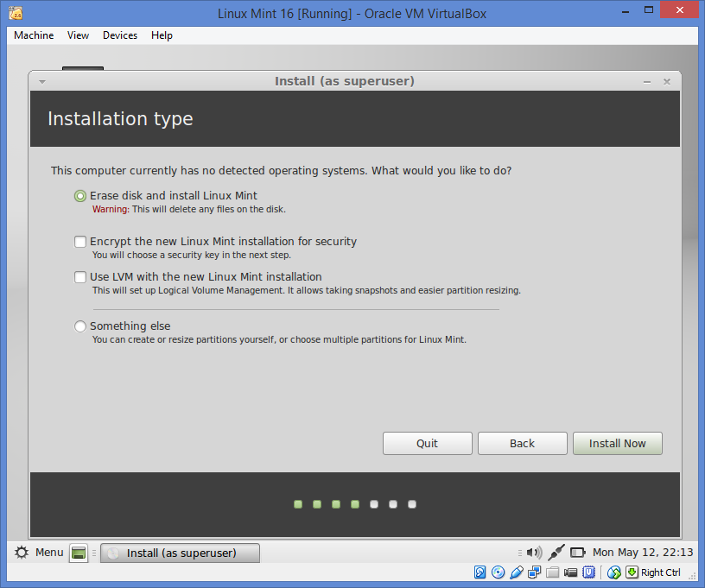
Task: Close the Install (as superuser) window
Action: coord(667,82)
